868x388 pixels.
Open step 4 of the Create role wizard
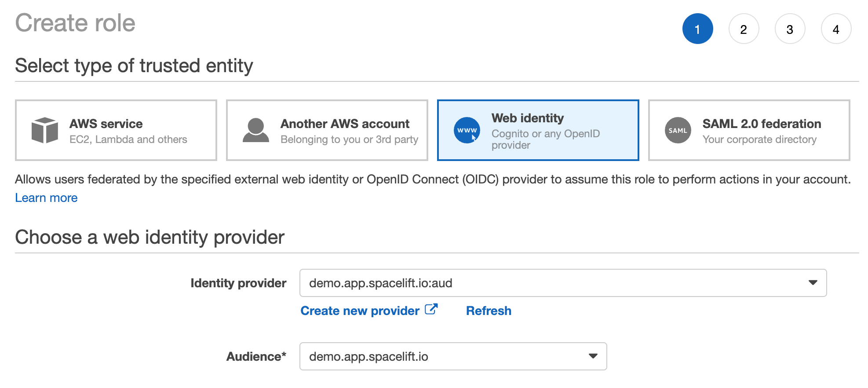(836, 29)
